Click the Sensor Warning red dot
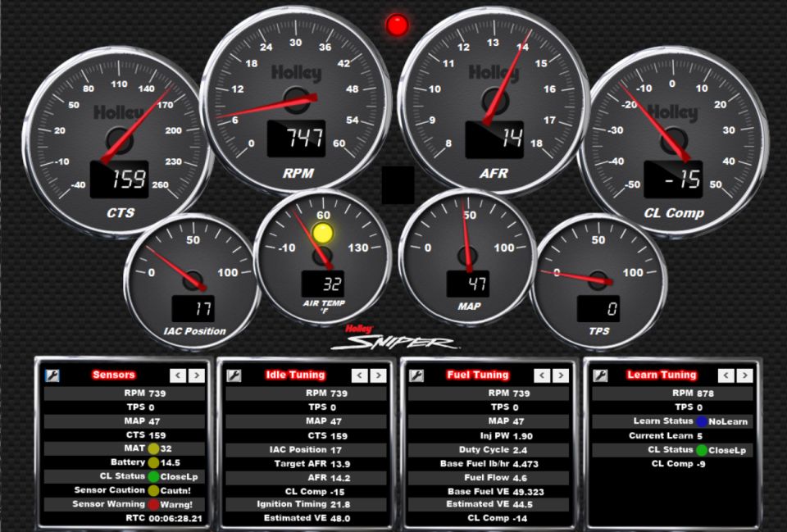 pos(153,504)
